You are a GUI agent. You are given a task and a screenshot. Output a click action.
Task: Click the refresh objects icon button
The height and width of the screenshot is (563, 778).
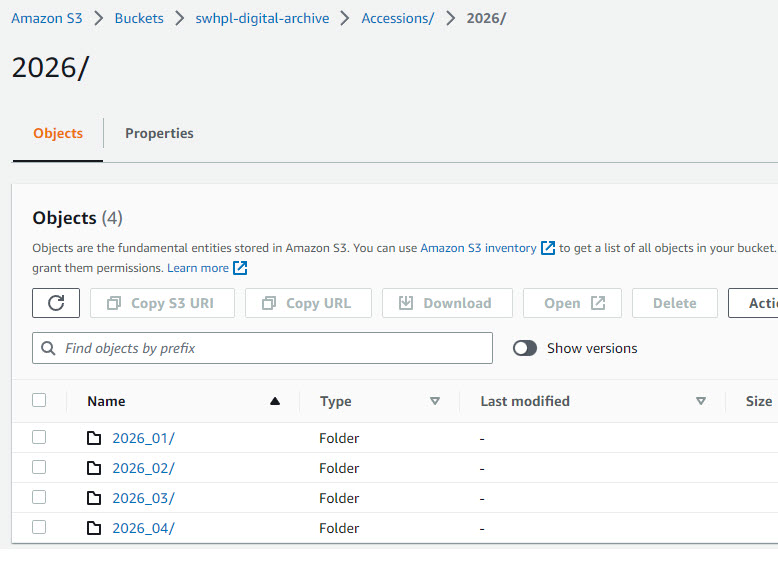point(56,303)
